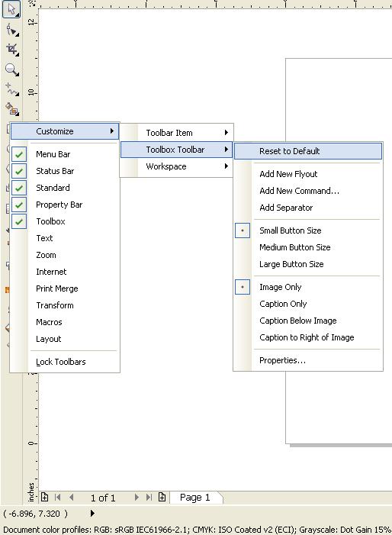Enable the Zoom toolbar
The width and height of the screenshot is (392, 535).
pyautogui.click(x=65, y=255)
